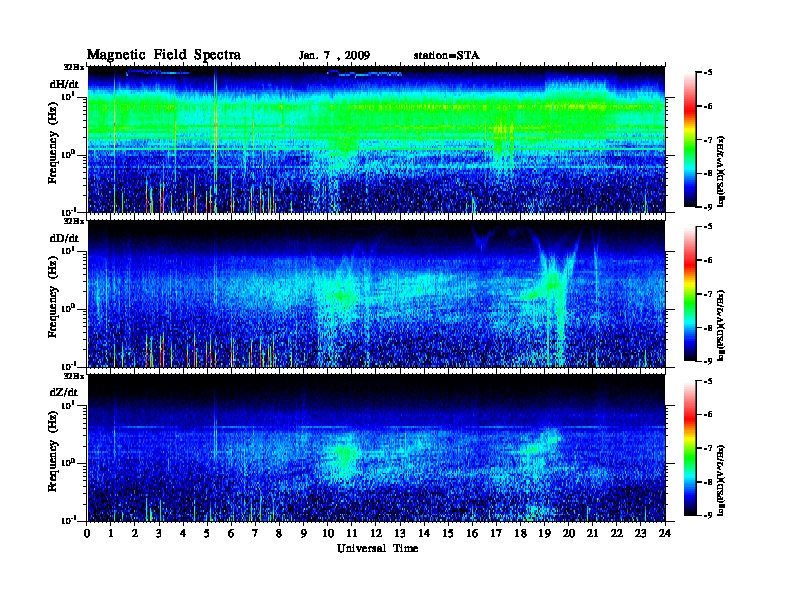Click the log PSD label on dZ/dt color bar

coord(721,480)
